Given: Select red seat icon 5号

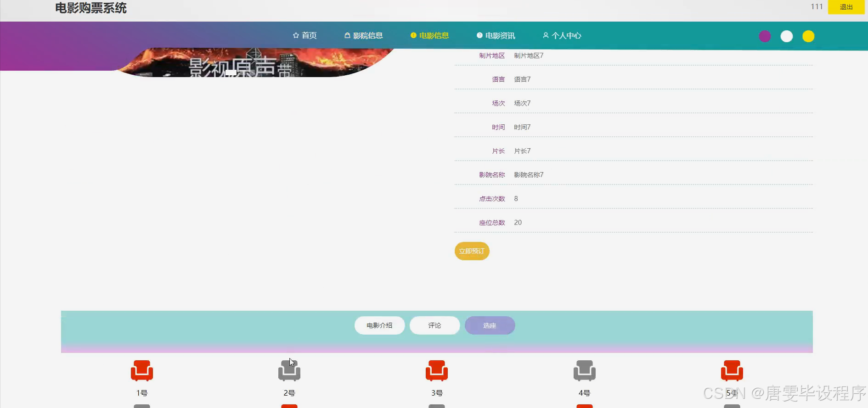Looking at the screenshot, I should (732, 371).
